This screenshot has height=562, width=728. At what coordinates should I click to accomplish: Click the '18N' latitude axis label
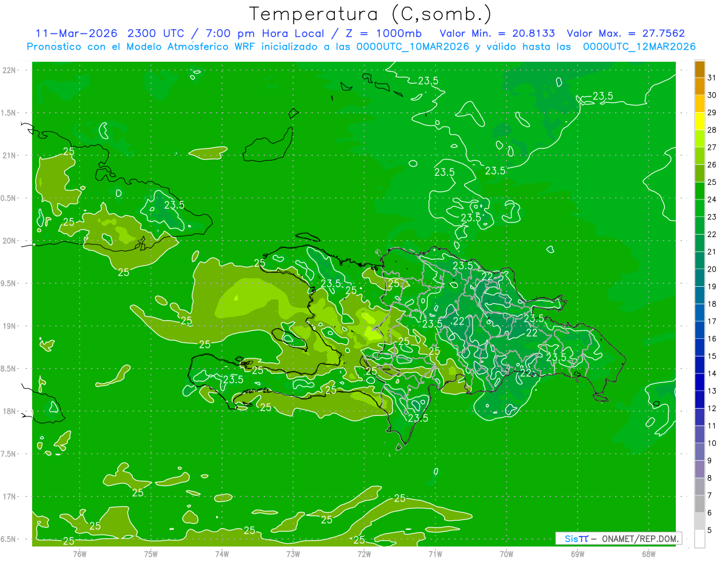pyautogui.click(x=9, y=411)
